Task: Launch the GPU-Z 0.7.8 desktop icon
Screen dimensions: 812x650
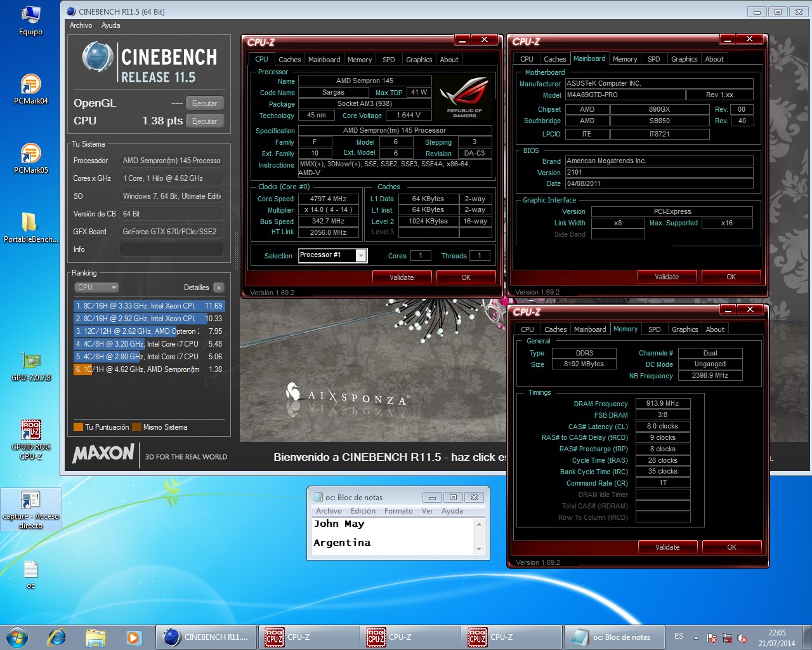Action: tap(30, 366)
